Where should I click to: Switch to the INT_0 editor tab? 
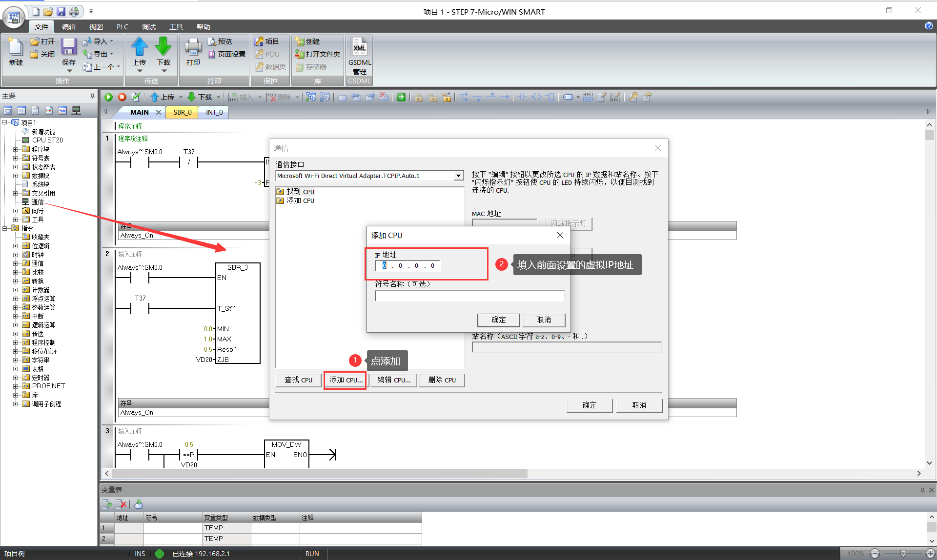[214, 112]
